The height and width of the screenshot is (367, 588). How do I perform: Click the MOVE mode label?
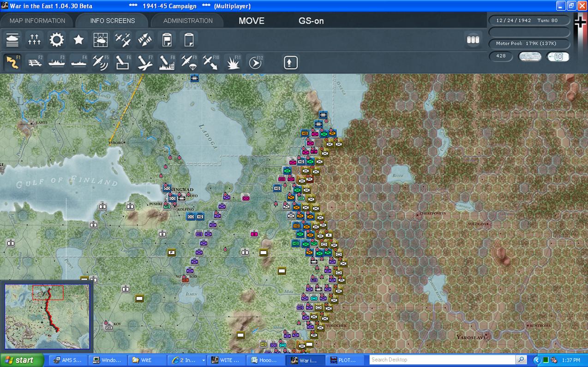(x=252, y=21)
